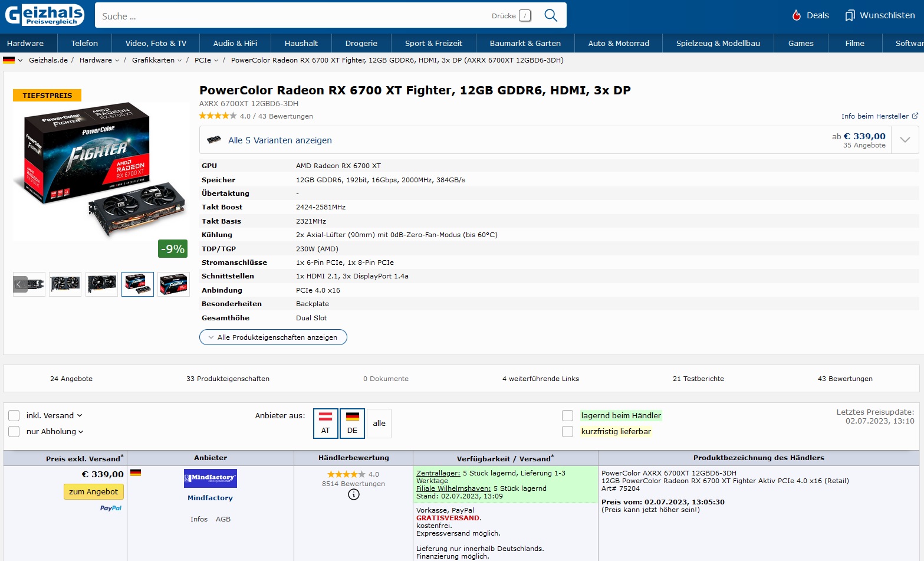Viewport: 924px width, 561px height.
Task: Open external link icon next to Info beim Hersteller
Action: [x=915, y=116]
